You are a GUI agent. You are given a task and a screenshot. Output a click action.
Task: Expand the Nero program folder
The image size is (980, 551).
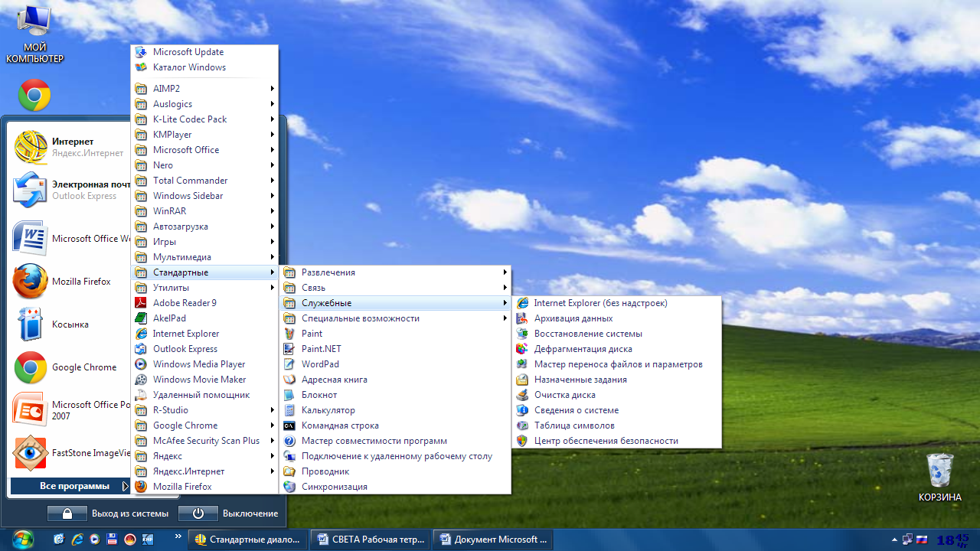[x=204, y=165]
